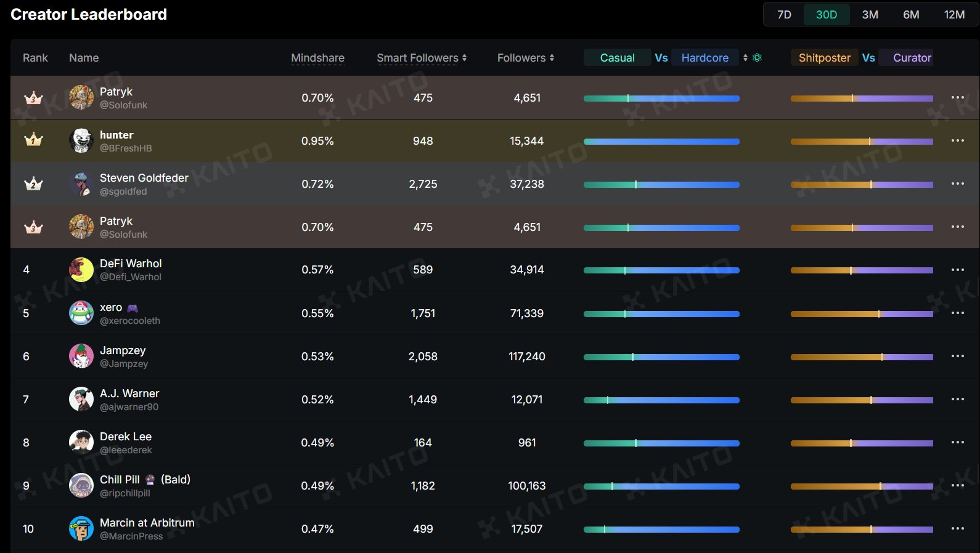Viewport: 980px width, 553px height.
Task: Select the name Steven Goldfeder
Action: tap(144, 178)
